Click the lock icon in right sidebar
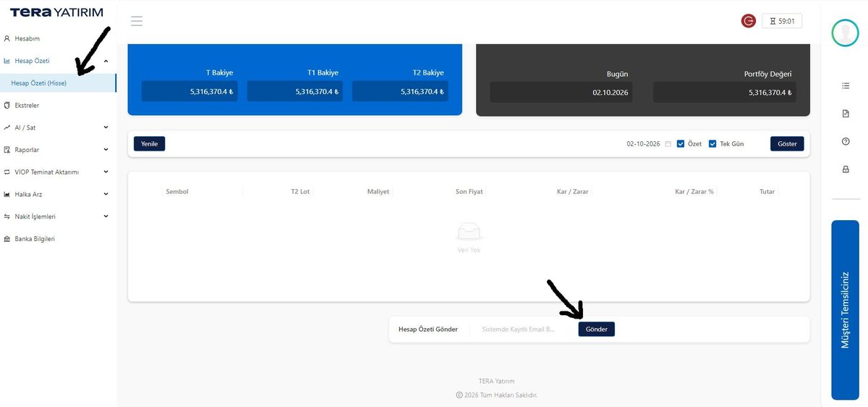Screen dimensions: 868x407 point(846,169)
